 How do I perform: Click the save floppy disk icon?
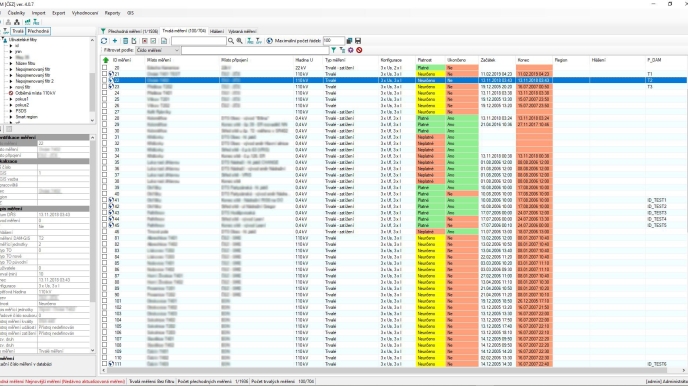pos(358,41)
